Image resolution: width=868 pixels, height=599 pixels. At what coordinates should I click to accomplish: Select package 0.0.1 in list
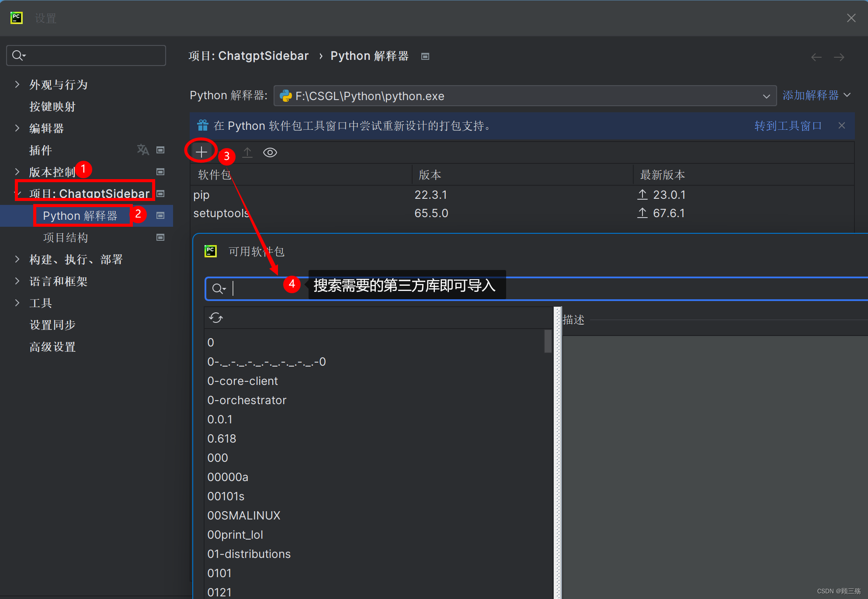click(220, 419)
